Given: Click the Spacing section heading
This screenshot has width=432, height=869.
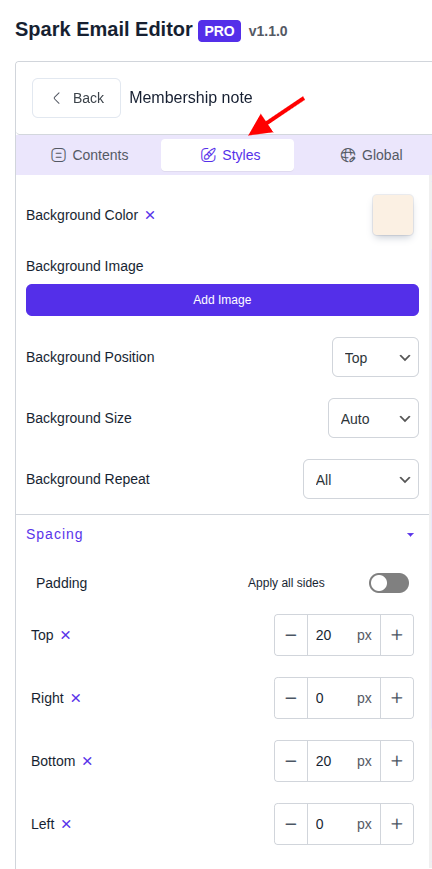Looking at the screenshot, I should [x=54, y=534].
